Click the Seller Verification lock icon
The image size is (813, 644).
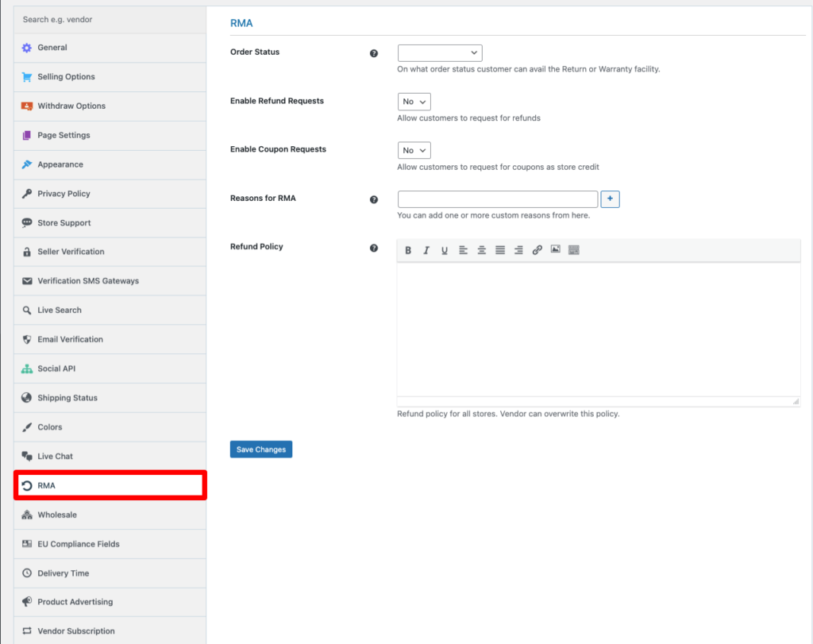(x=27, y=252)
